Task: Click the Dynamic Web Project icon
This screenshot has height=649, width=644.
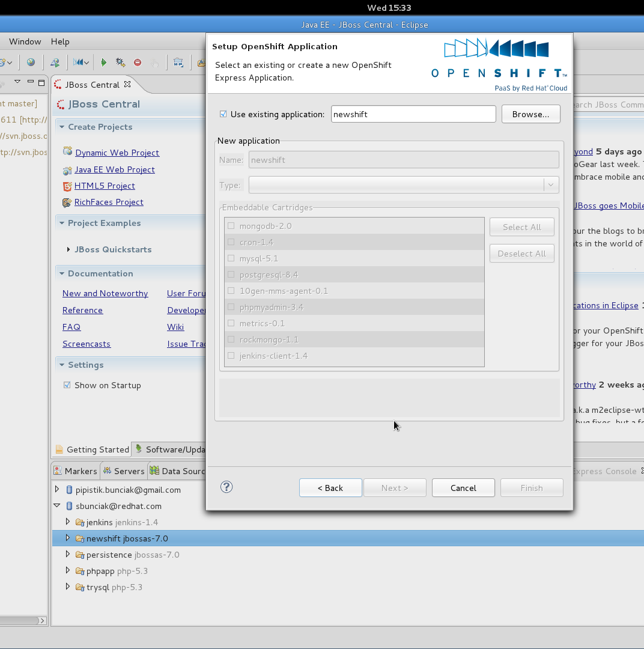Action: click(67, 152)
